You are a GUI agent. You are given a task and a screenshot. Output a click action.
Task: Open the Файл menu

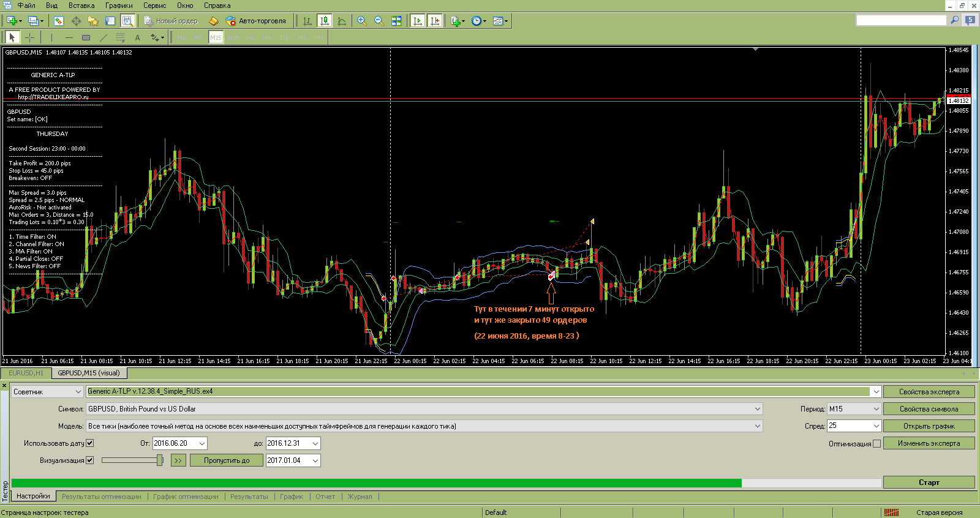tap(26, 6)
